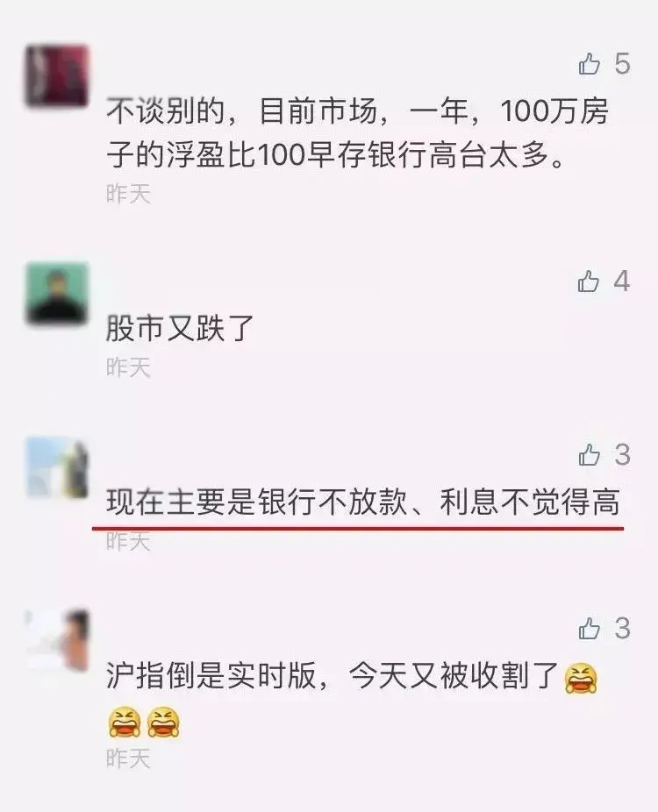Tap the like count 5
The height and width of the screenshot is (812, 658).
point(622,64)
